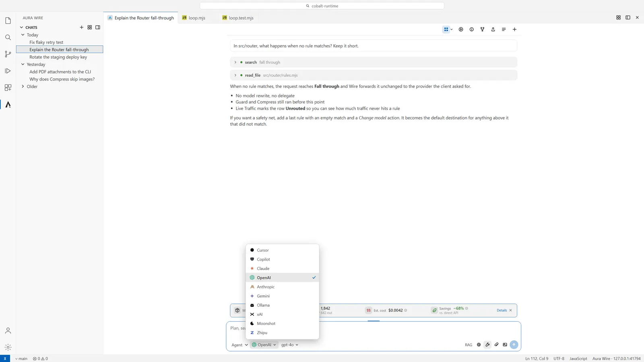
Task: Click the info icon next to Savings percentage
Action: (x=466, y=309)
